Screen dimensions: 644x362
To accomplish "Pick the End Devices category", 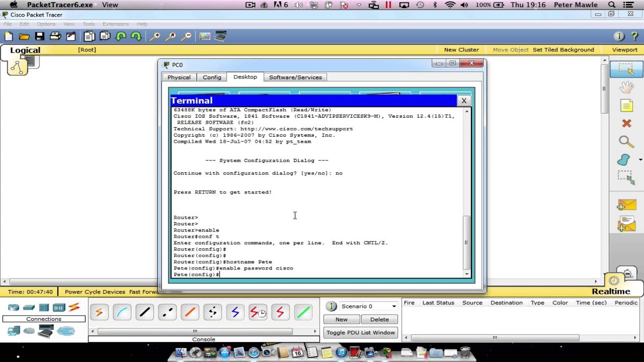I will pos(14,331).
